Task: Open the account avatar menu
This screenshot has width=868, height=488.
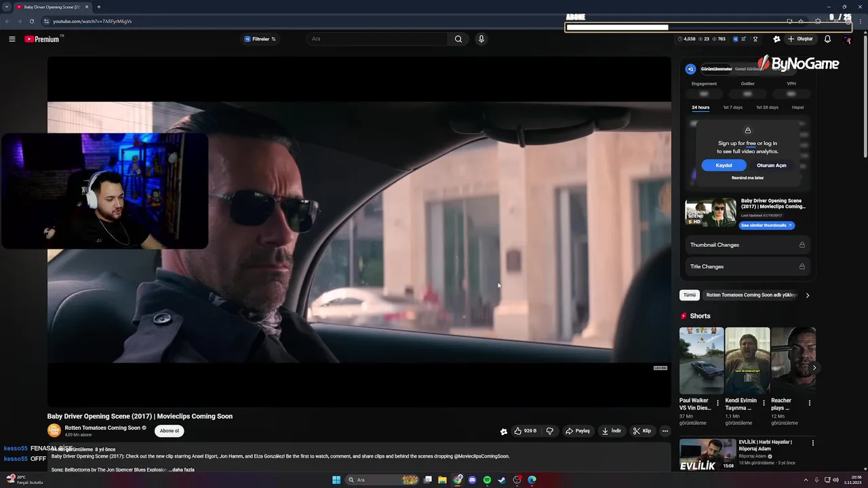Action: pos(847,39)
